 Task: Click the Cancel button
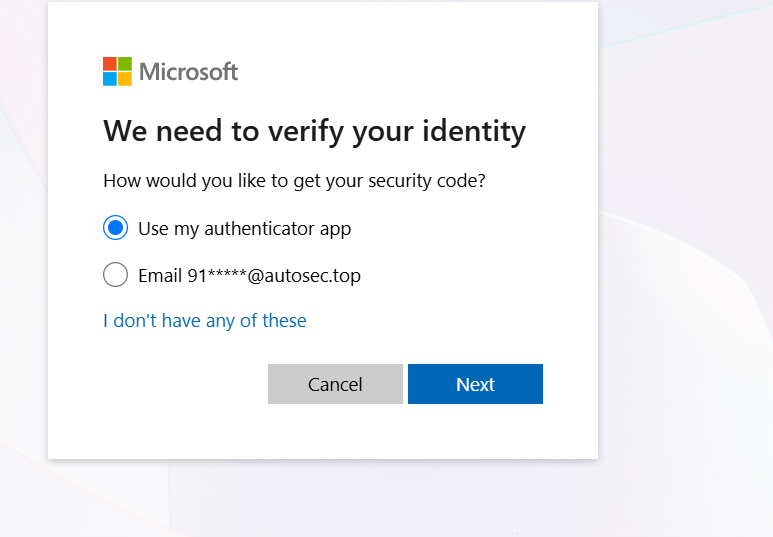coord(335,384)
